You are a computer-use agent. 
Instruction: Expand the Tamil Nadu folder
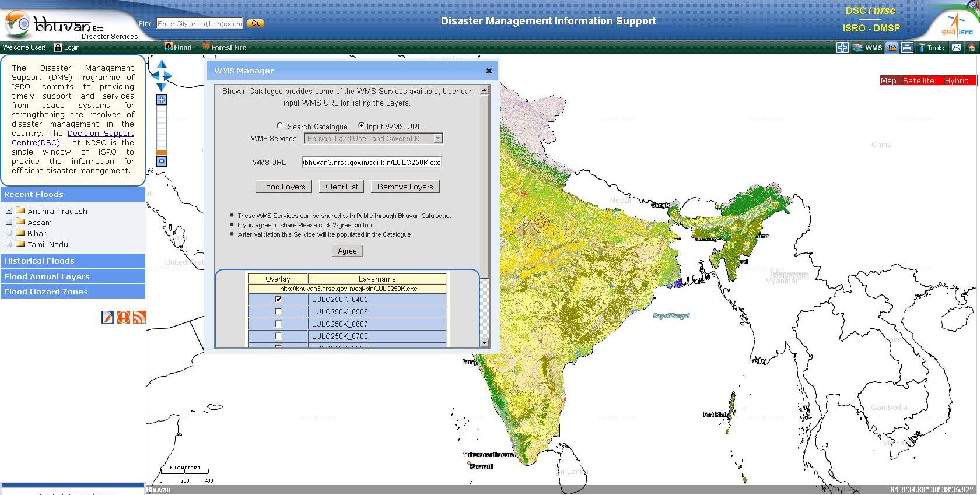point(9,244)
